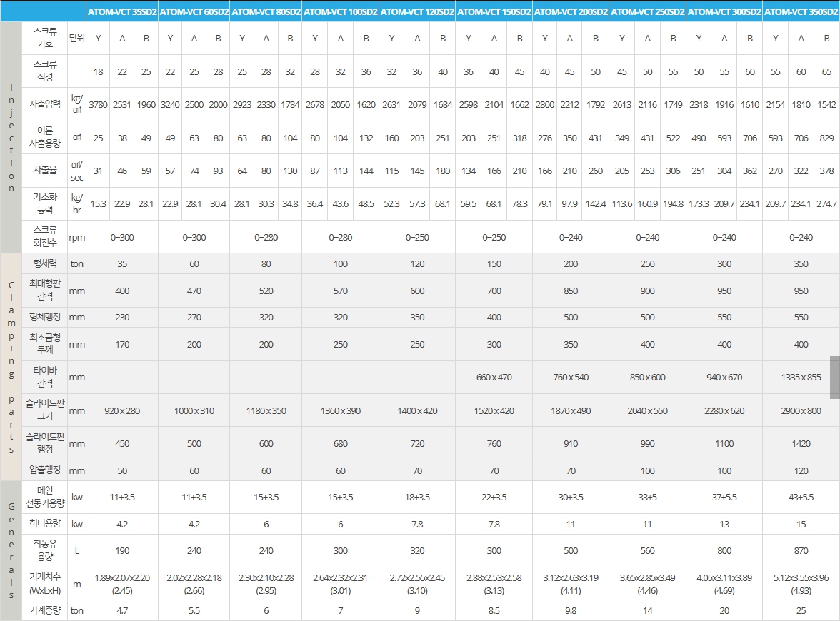The height and width of the screenshot is (621, 840).
Task: Select the 형체행정 row label
Action: 44,317
